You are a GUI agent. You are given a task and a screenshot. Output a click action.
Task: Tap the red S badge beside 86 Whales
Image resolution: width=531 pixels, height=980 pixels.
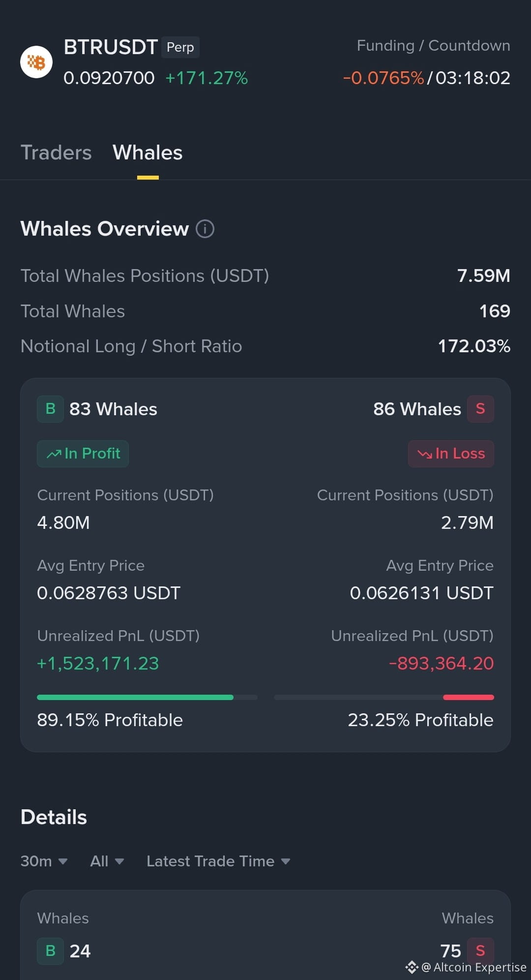(x=480, y=409)
